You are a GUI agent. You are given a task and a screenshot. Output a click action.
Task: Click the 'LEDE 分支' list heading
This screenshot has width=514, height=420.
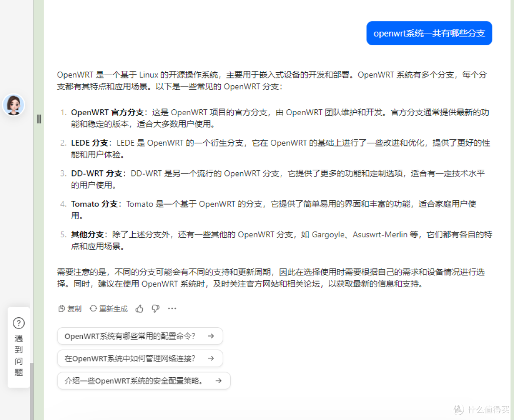[89, 143]
